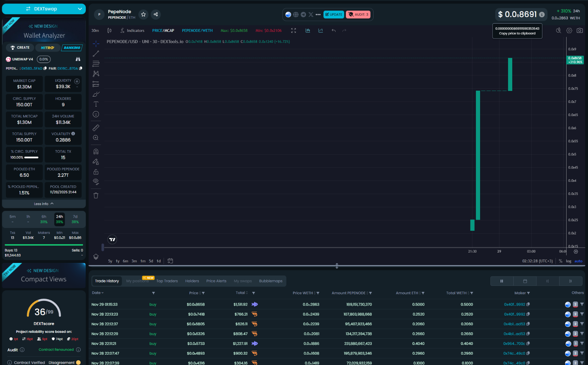Click the UPDATE button
The width and height of the screenshot is (588, 365).
[x=333, y=15]
